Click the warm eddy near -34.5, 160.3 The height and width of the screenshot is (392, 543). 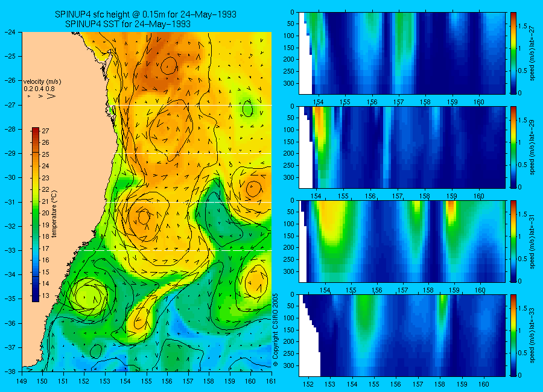256,281
